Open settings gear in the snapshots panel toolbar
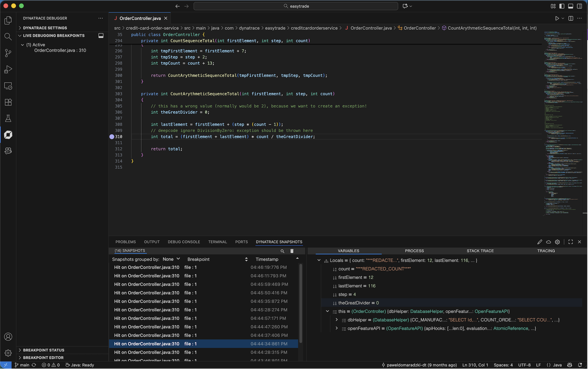The height and width of the screenshot is (369, 588). (557, 242)
